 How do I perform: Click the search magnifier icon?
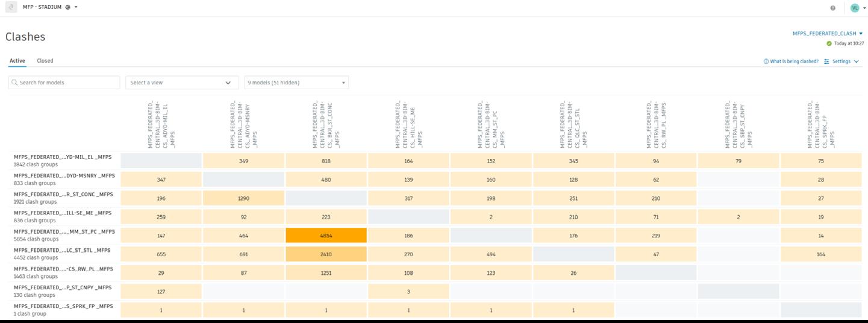(14, 83)
